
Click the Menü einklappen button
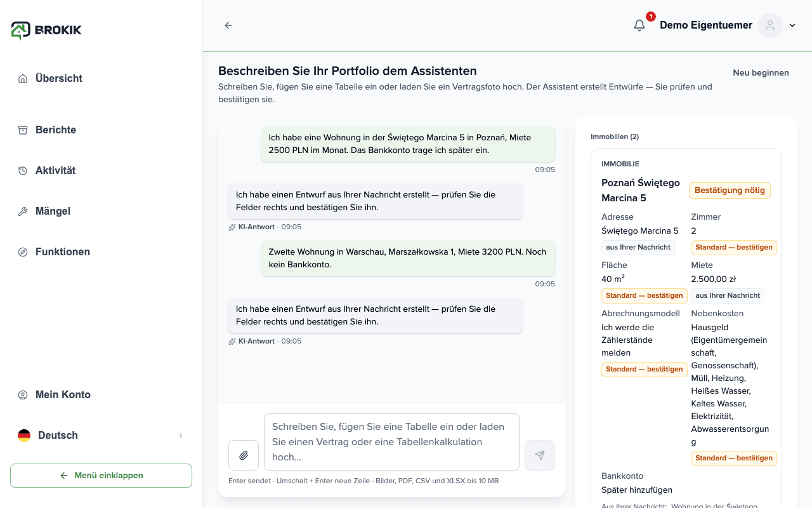point(101,476)
